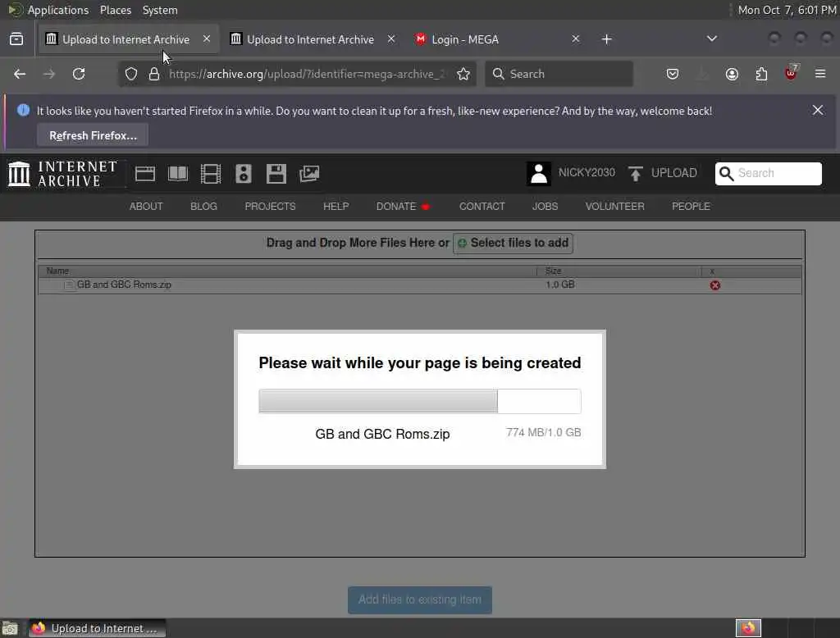Open the Applications menu

coord(58,10)
